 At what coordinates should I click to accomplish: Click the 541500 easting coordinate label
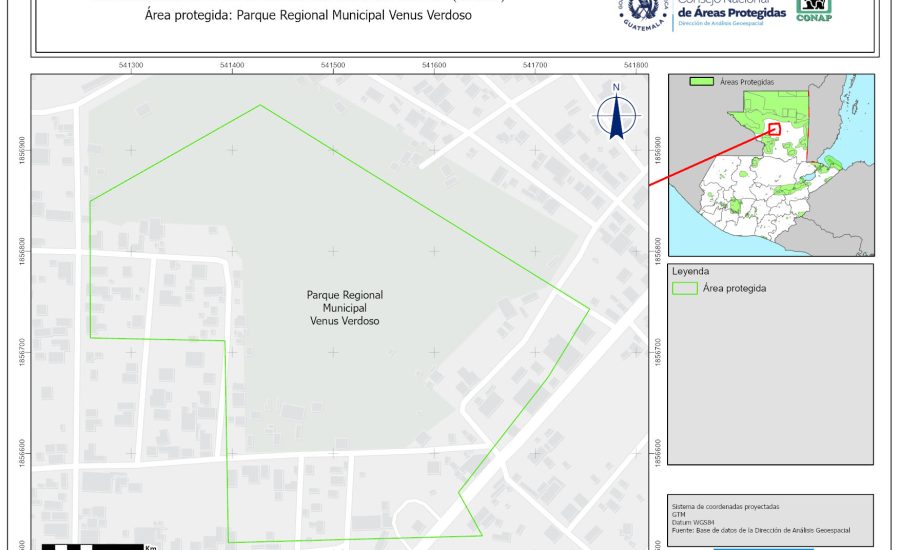pos(333,65)
